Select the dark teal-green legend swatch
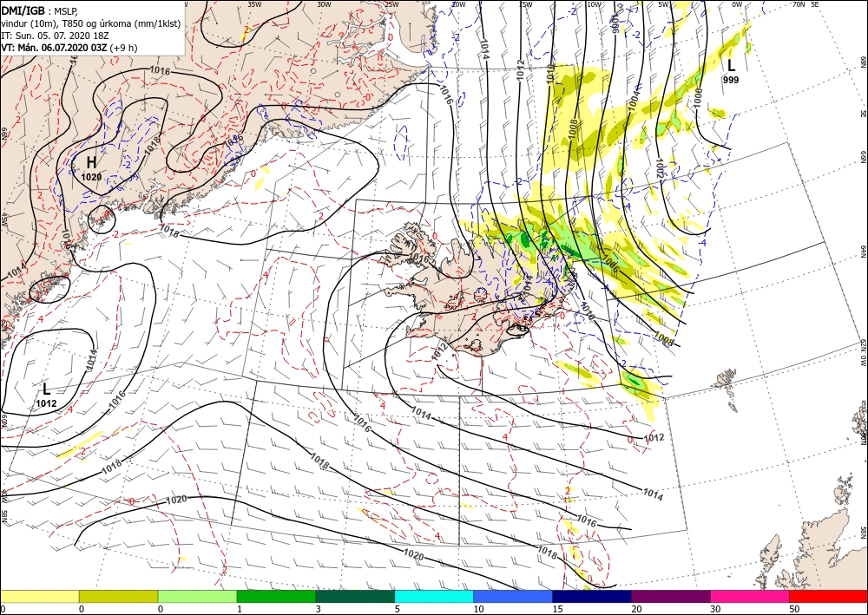Image resolution: width=868 pixels, height=615 pixels. [x=355, y=596]
